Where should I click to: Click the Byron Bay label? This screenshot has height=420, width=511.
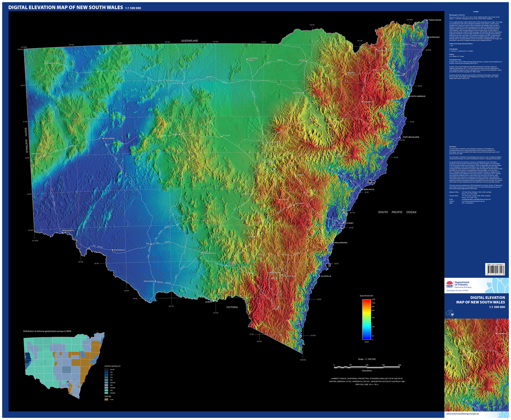click(434, 37)
